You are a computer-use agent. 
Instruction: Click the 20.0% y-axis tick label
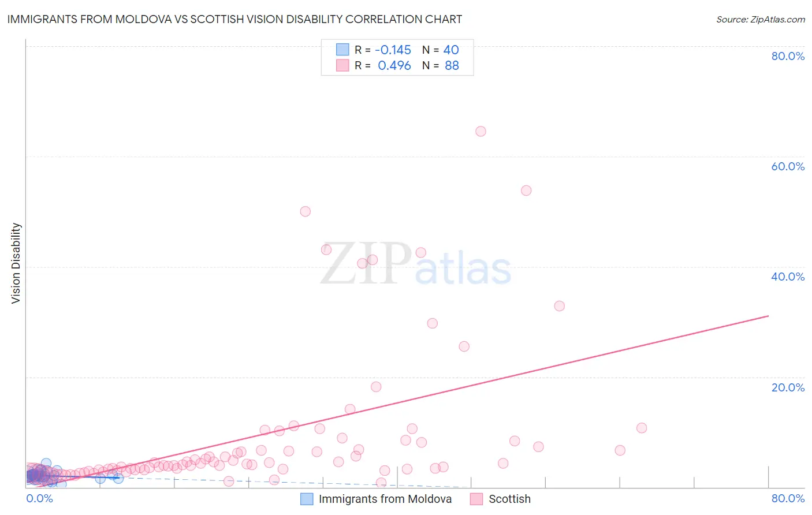click(x=788, y=387)
